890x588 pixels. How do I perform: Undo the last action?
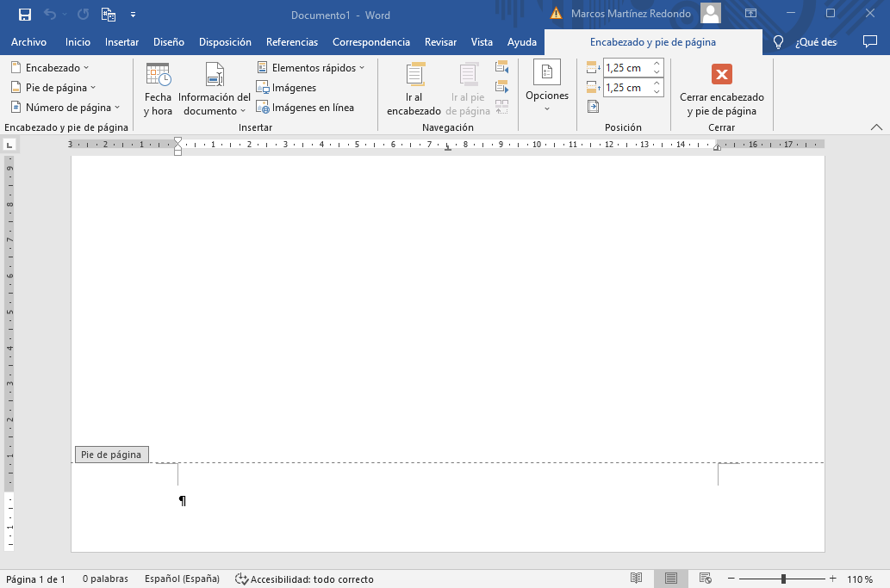50,14
